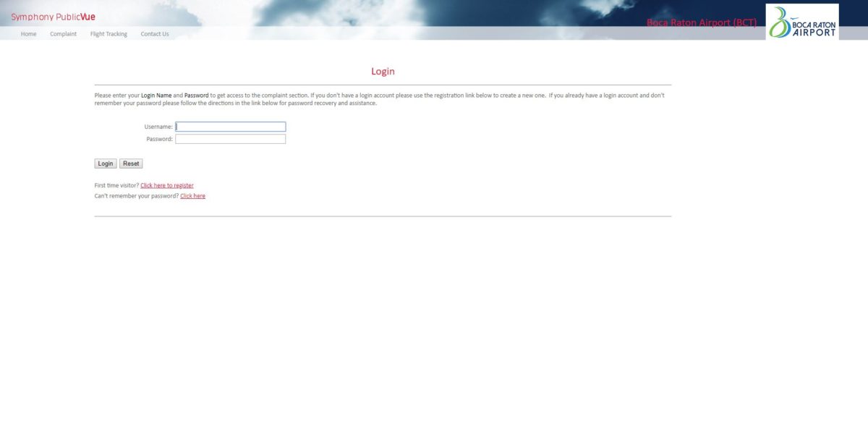Image resolution: width=868 pixels, height=424 pixels.
Task: Click the red Login page heading
Action: click(383, 72)
